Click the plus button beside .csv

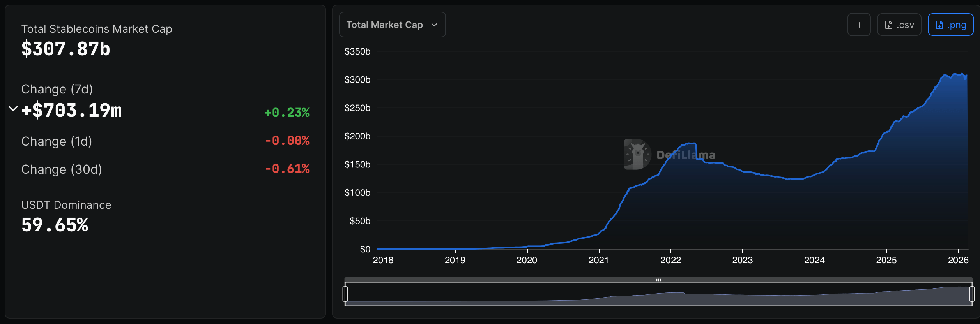pos(859,25)
